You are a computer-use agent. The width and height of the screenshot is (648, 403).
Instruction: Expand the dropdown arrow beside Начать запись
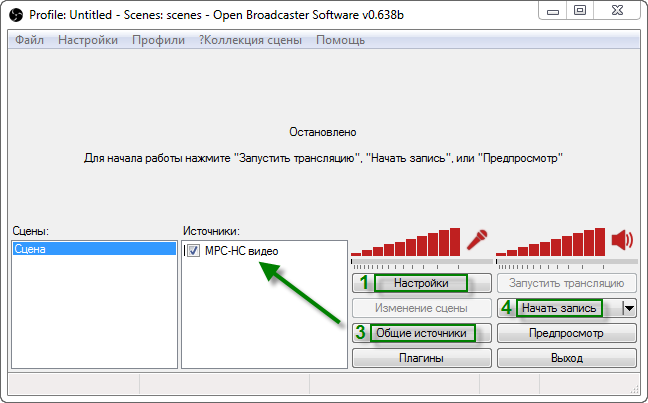point(629,308)
